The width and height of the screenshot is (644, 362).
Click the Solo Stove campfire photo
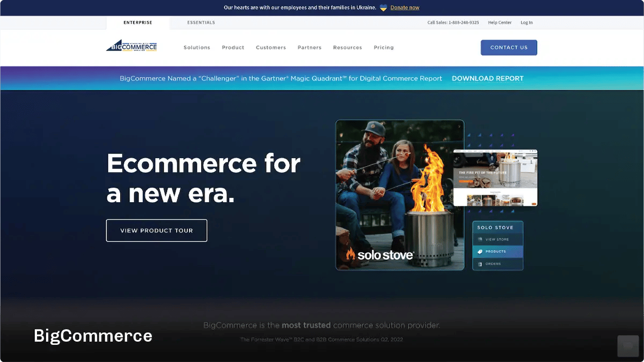[x=400, y=195]
